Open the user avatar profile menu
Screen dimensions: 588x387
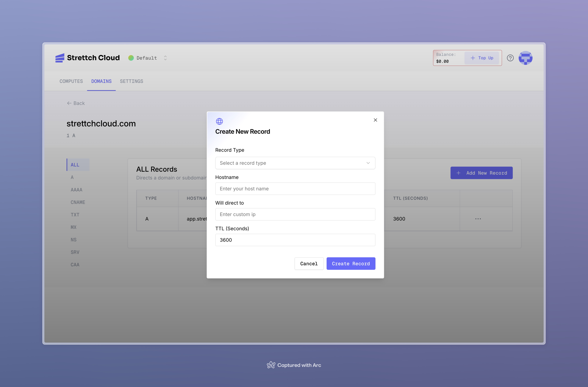click(525, 58)
